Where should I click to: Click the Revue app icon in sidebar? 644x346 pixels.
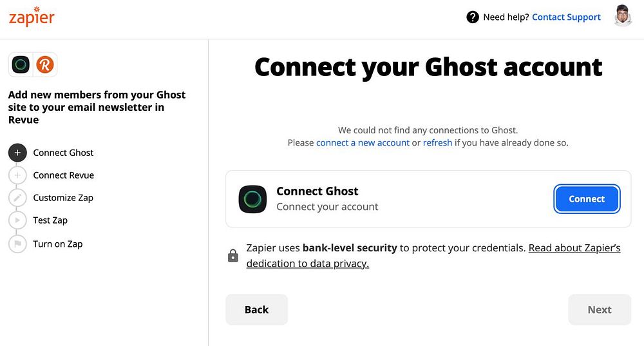[45, 64]
